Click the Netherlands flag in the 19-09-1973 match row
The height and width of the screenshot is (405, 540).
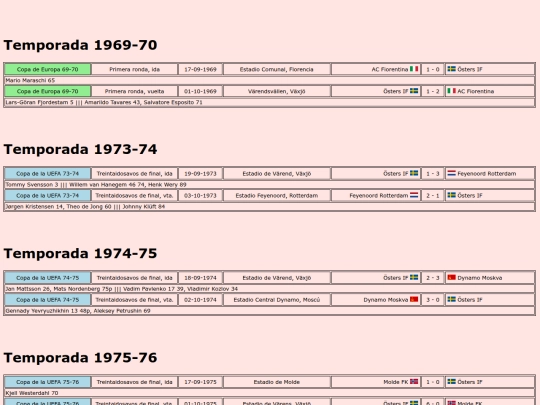click(x=451, y=173)
